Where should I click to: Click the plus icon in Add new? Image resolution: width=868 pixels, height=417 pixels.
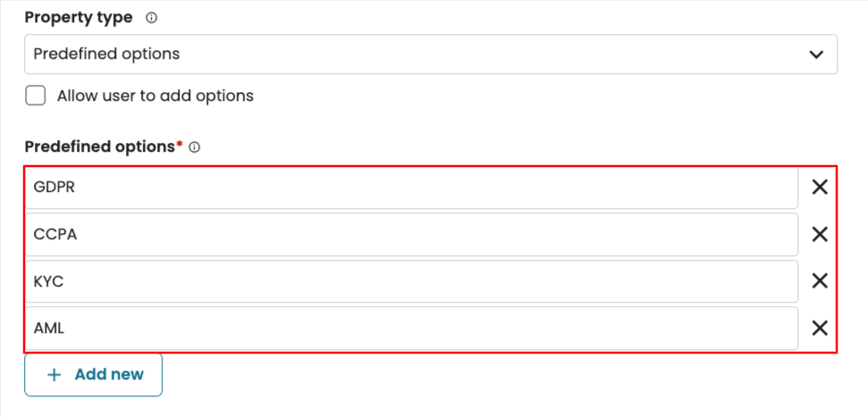(x=54, y=375)
